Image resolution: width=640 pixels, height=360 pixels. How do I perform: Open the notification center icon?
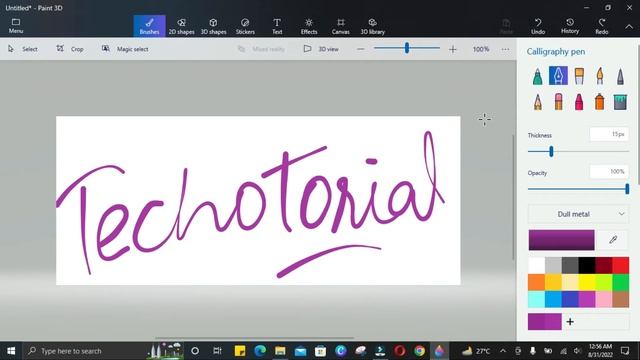[625, 351]
